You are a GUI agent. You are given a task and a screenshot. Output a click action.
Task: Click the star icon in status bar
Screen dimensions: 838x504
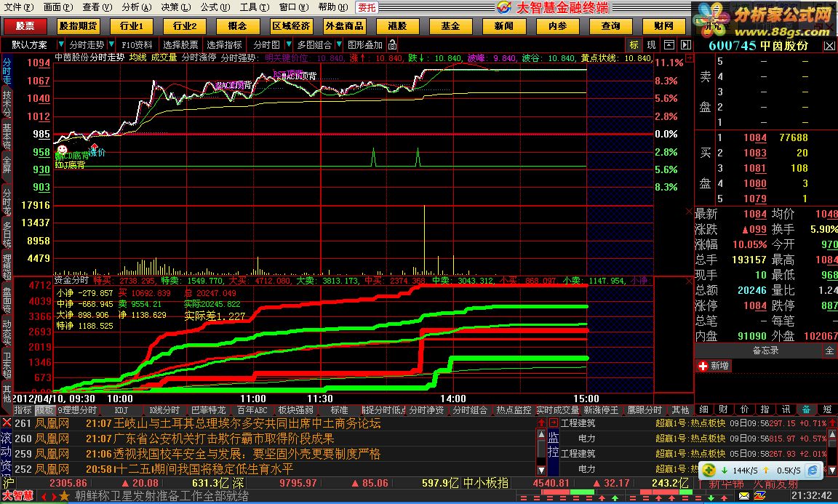65,497
